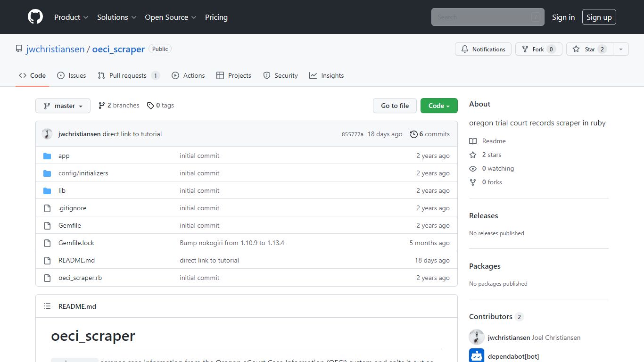
Task: Open the Pricing page
Action: point(216,17)
